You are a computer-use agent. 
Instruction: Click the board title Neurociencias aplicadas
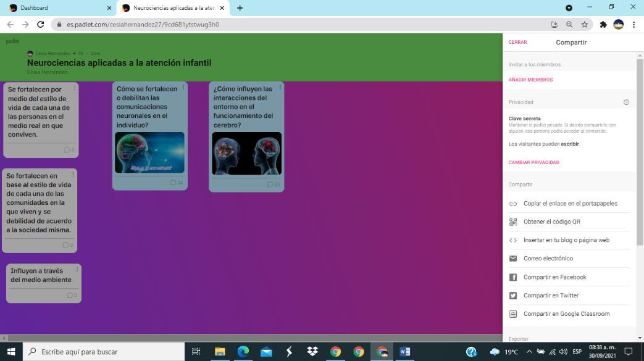click(x=119, y=63)
